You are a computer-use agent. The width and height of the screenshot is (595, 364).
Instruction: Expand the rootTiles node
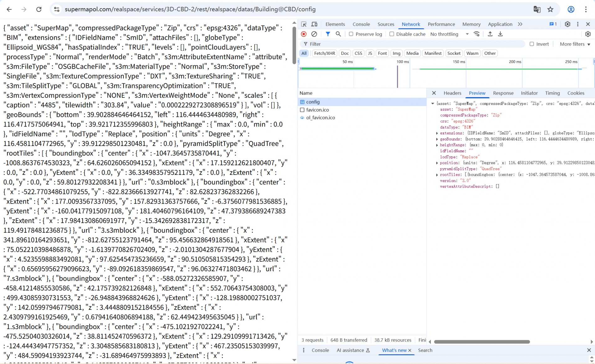point(437,175)
